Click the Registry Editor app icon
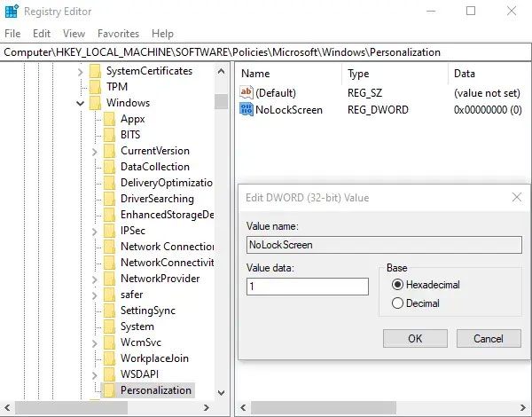The height and width of the screenshot is (417, 532). (12, 12)
